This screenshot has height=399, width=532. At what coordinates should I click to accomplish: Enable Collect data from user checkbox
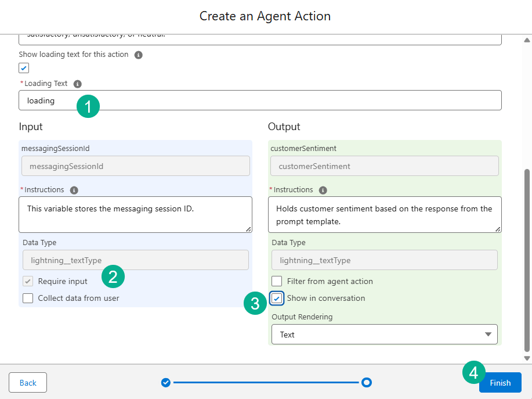pos(28,299)
